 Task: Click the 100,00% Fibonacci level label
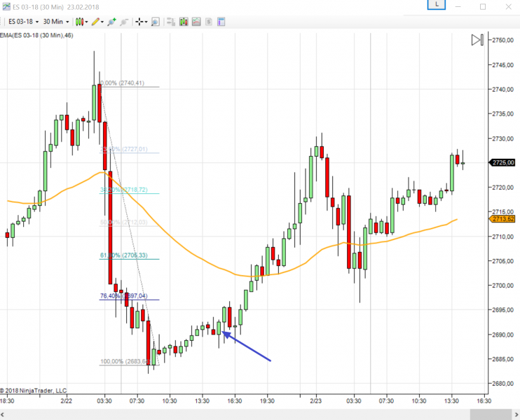(125, 361)
